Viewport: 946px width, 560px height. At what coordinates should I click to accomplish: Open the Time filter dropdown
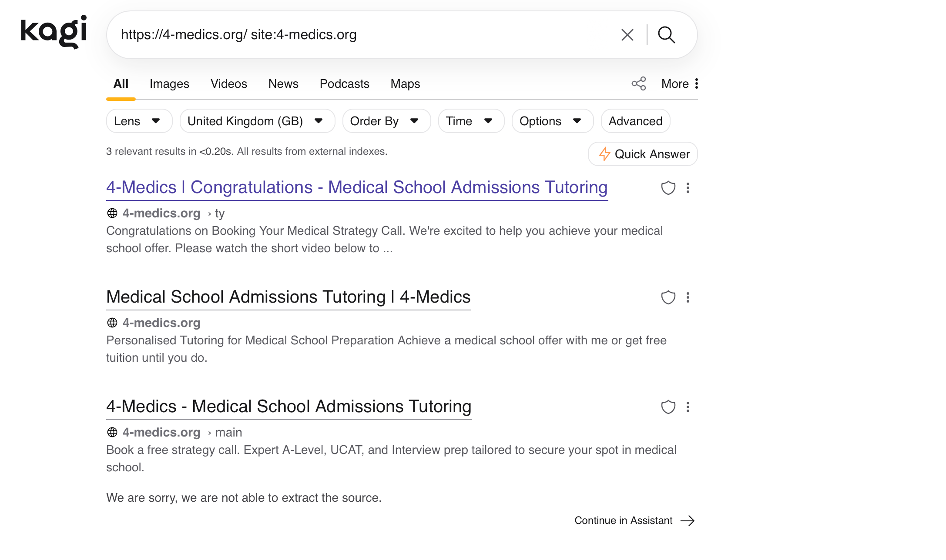(471, 121)
